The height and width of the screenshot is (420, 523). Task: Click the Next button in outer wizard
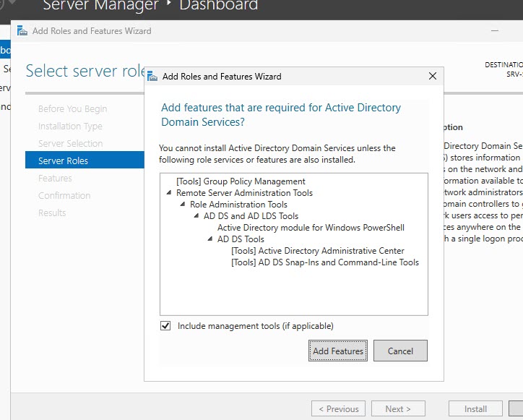tap(398, 408)
